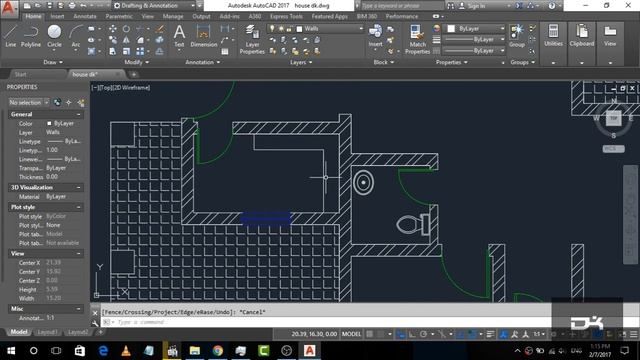This screenshot has height=360, width=640.
Task: Toggle lineweight display in status bar
Action: 490,334
